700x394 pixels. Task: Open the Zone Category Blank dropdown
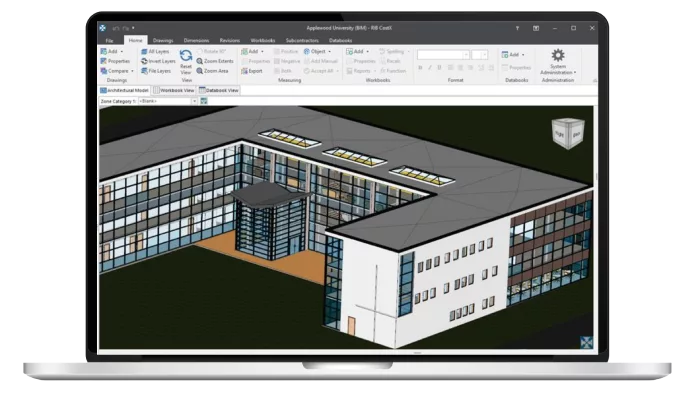(168, 101)
